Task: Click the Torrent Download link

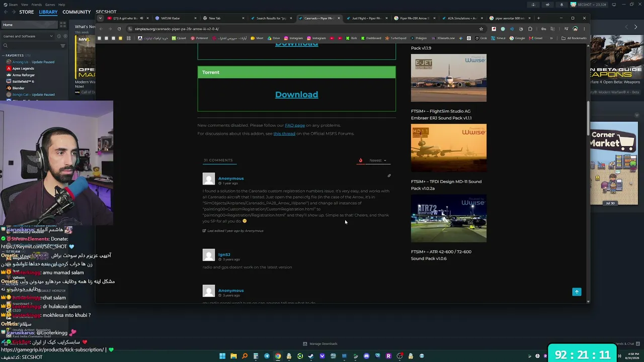Action: [x=296, y=95]
